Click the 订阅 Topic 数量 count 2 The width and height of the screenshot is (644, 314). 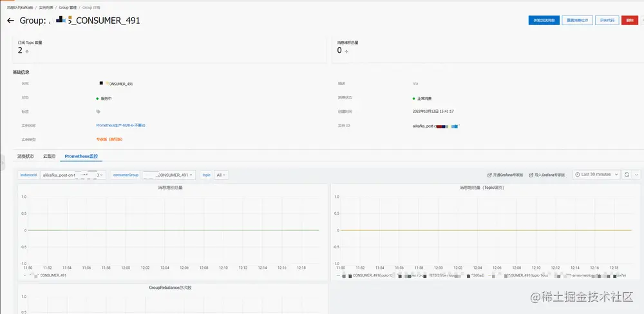point(20,50)
